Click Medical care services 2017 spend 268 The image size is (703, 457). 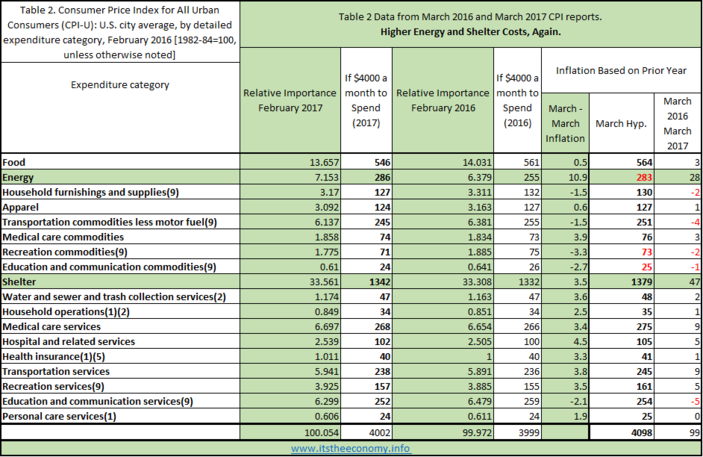click(382, 326)
